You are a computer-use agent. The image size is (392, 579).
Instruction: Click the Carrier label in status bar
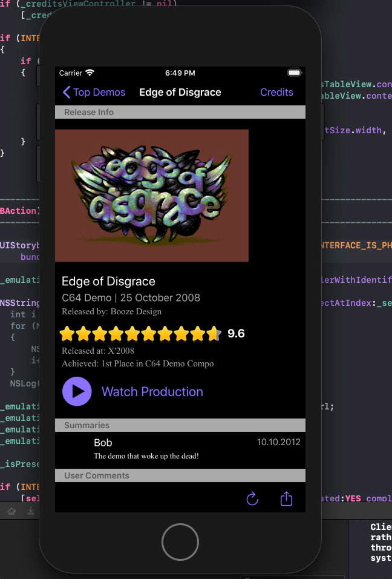(70, 73)
